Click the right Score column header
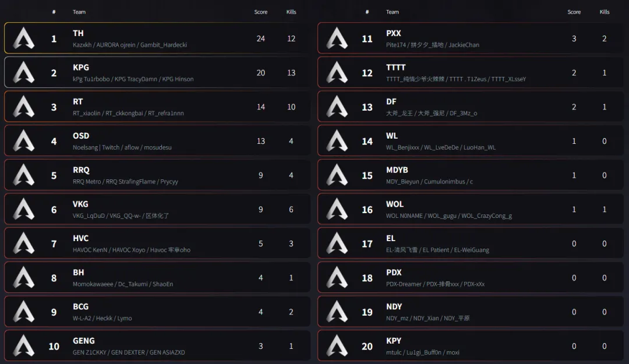The height and width of the screenshot is (364, 629). (x=574, y=12)
